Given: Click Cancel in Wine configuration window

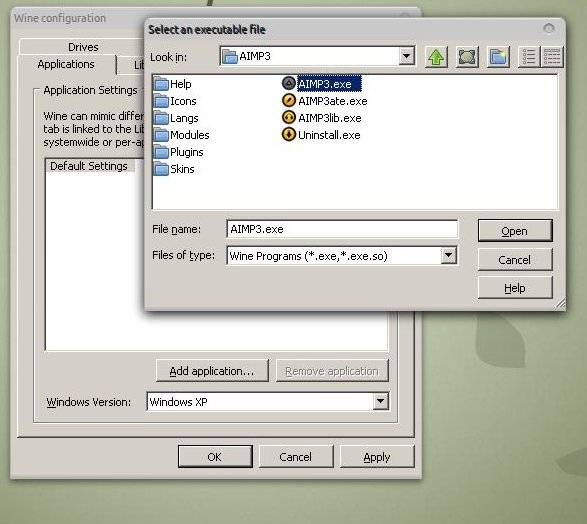Looking at the screenshot, I should (296, 457).
